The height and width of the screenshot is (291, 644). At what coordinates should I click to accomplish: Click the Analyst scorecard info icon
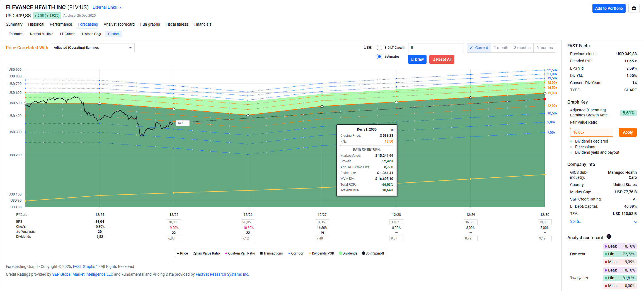[x=609, y=236]
